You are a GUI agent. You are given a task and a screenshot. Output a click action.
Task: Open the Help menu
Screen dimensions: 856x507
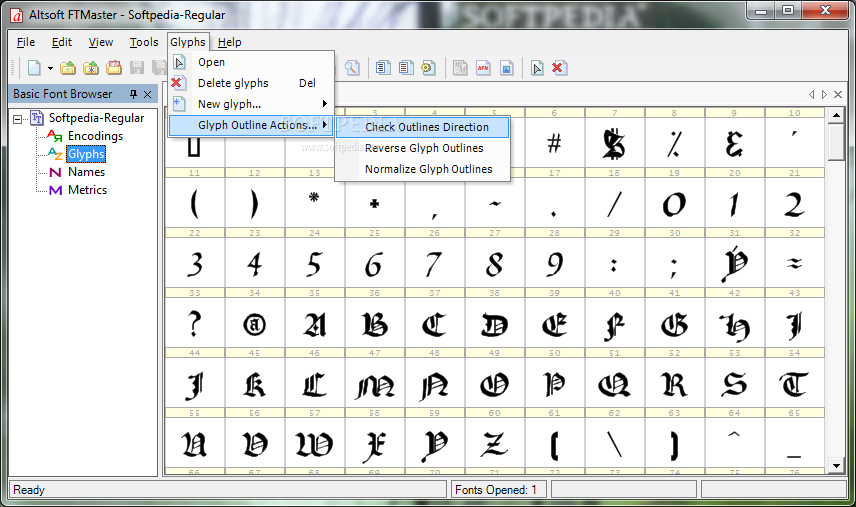coord(229,42)
